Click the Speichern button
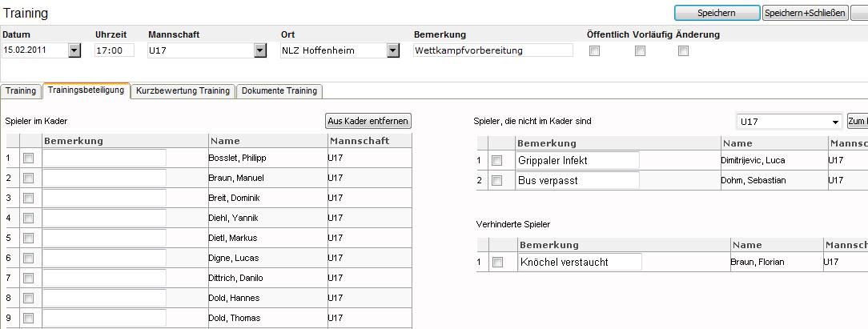The image size is (868, 329). [717, 13]
